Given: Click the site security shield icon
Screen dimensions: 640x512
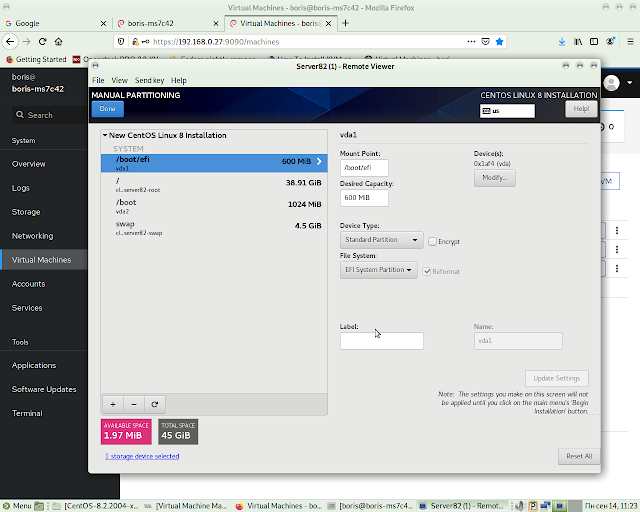Looking at the screenshot, I should point(121,41).
